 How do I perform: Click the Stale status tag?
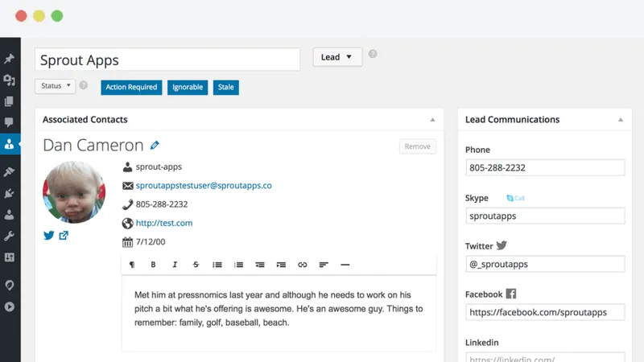pyautogui.click(x=226, y=88)
